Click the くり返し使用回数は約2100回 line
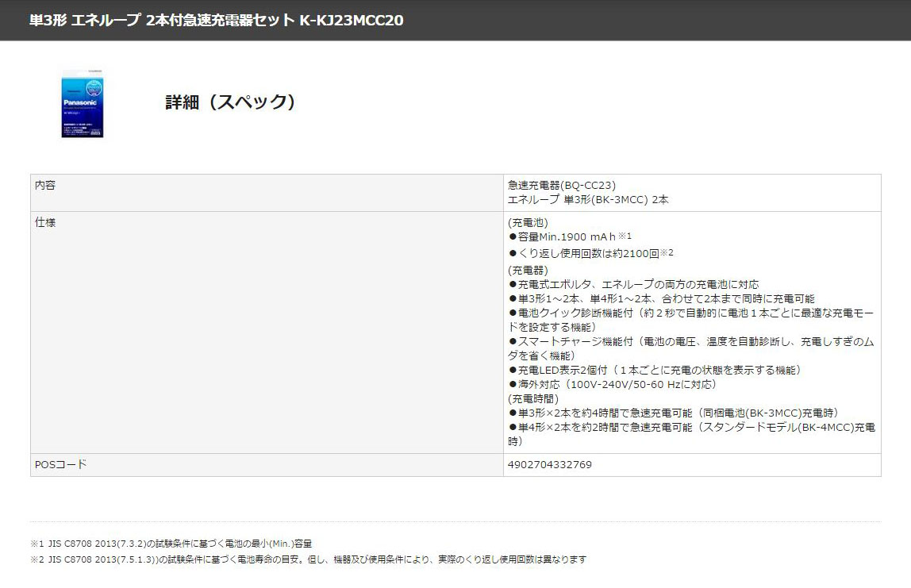This screenshot has height=588, width=911. tap(591, 253)
